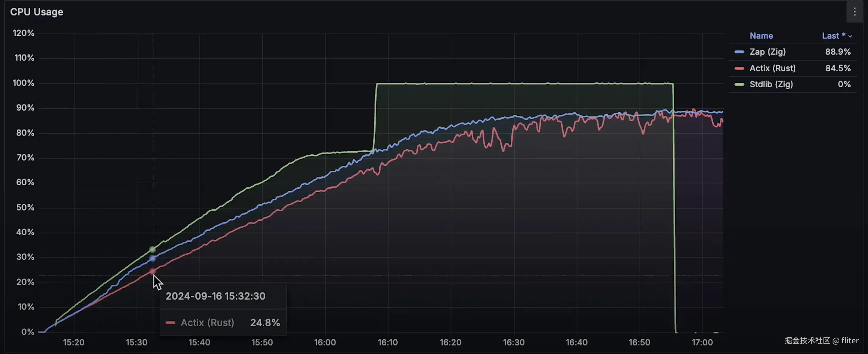Screen dimensions: 868x354
Task: Click the green hover point on Stdlib line
Action: pos(153,249)
